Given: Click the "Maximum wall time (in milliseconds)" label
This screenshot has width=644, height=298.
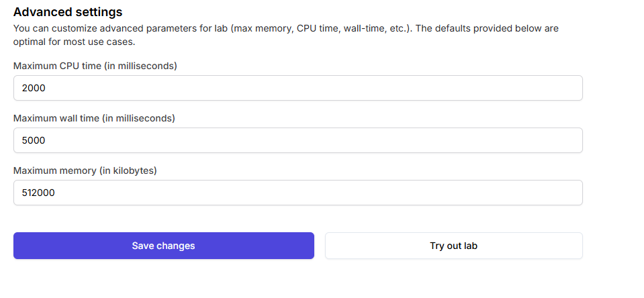Looking at the screenshot, I should 94,118.
